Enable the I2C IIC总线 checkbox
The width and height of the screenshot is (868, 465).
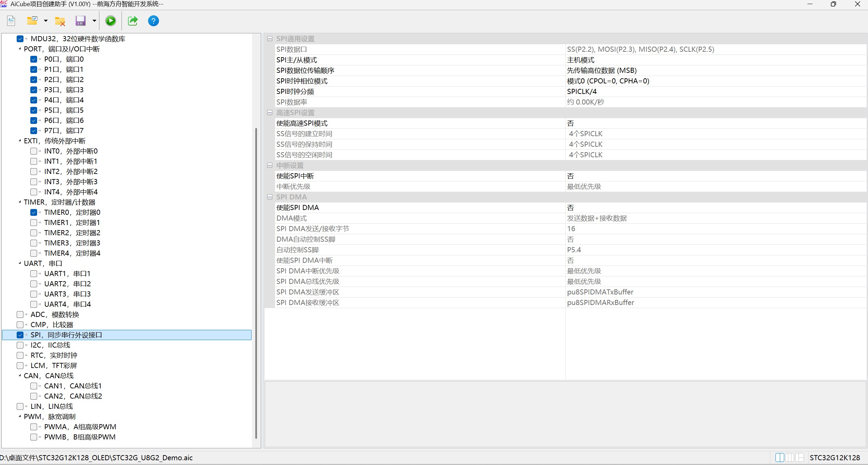[20, 345]
